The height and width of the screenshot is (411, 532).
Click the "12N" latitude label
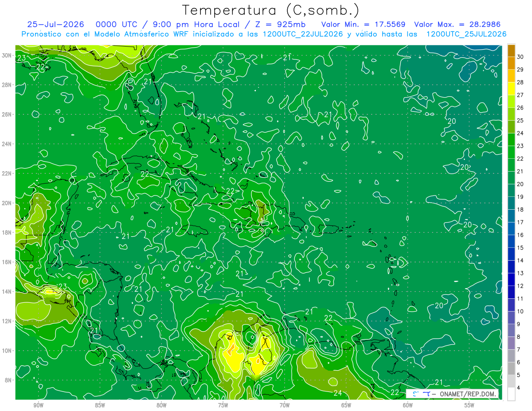coord(7,321)
